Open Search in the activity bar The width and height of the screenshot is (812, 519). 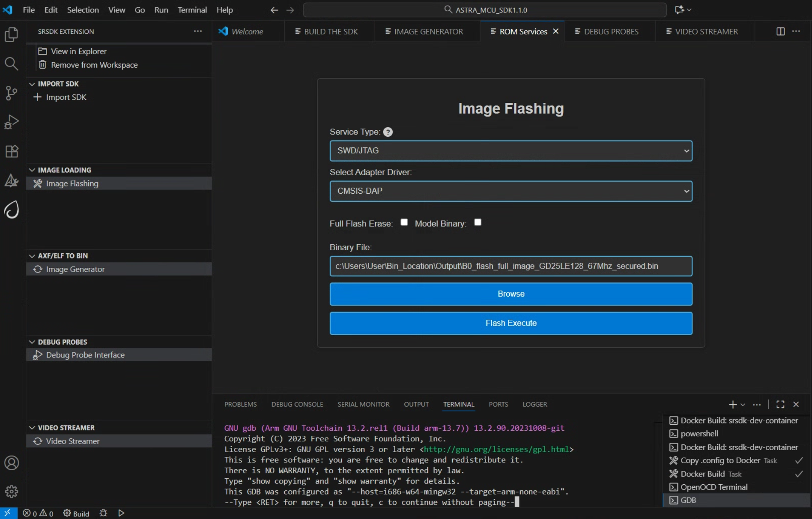12,64
